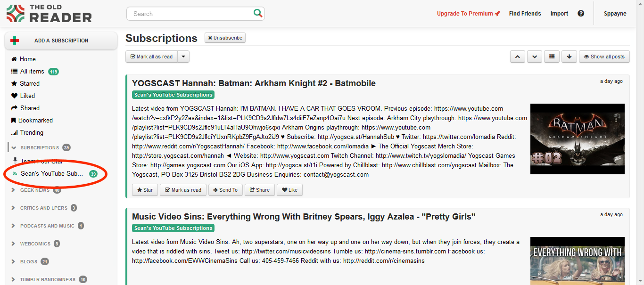Expand the Webcomics folder
Viewport: 644px width, 285px height.
[x=13, y=244]
